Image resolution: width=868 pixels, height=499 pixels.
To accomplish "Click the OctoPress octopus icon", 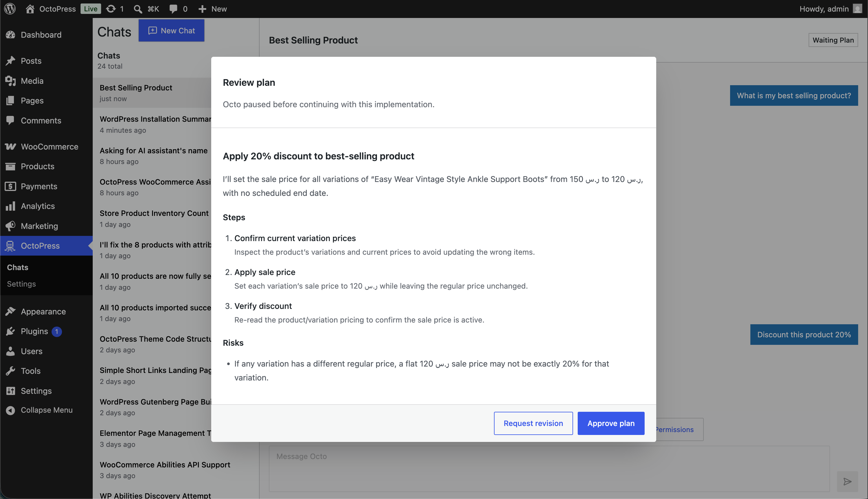I will tap(10, 246).
